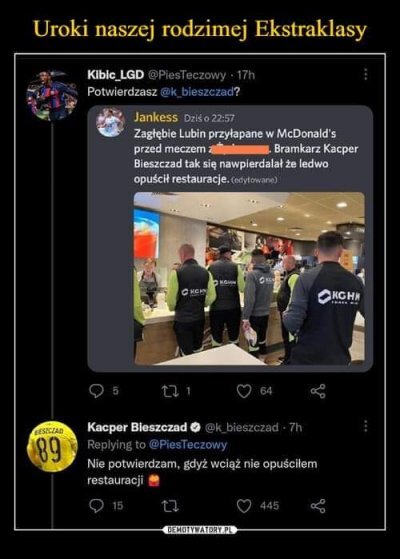
Task: Like the Kibic_LGD tweet with 64 likes
Action: [244, 391]
